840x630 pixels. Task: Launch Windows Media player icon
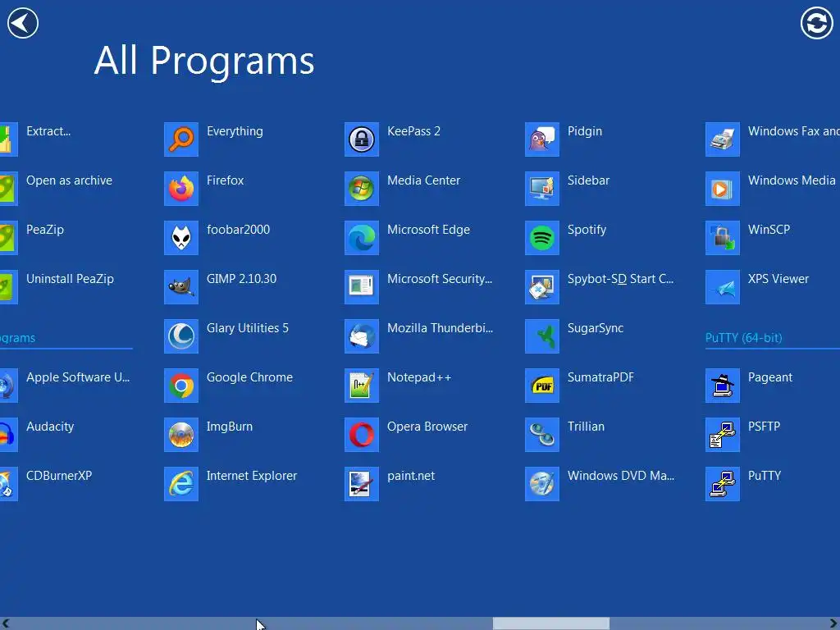(723, 189)
